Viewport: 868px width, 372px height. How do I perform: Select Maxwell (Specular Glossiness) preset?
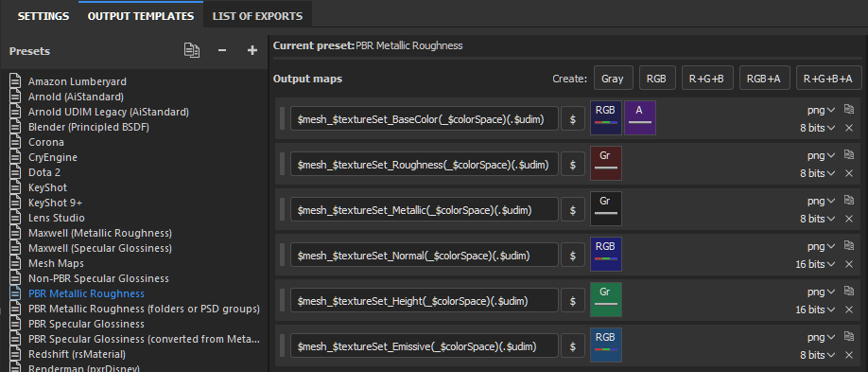(99, 248)
